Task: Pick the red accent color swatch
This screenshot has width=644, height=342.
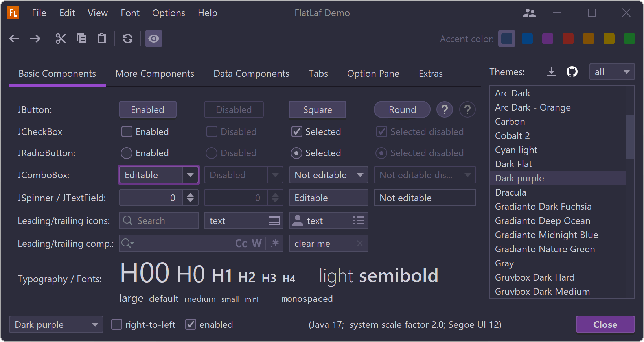Action: 568,39
